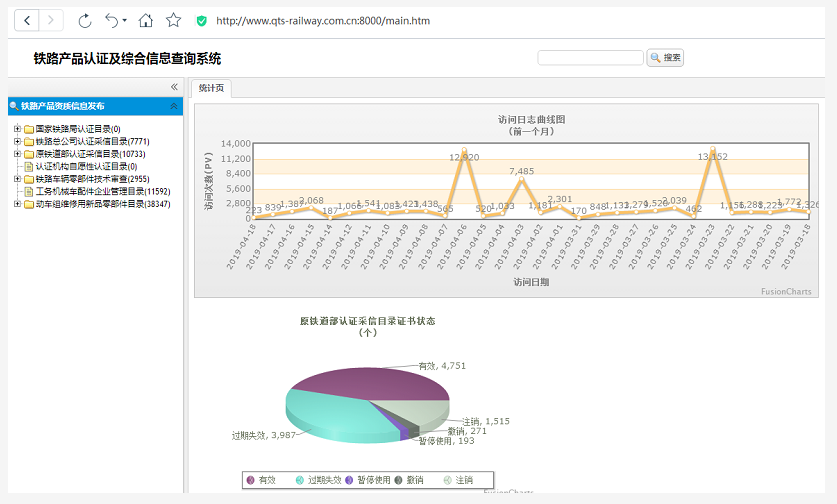Click the 撤销, 271 pie label

[467, 431]
